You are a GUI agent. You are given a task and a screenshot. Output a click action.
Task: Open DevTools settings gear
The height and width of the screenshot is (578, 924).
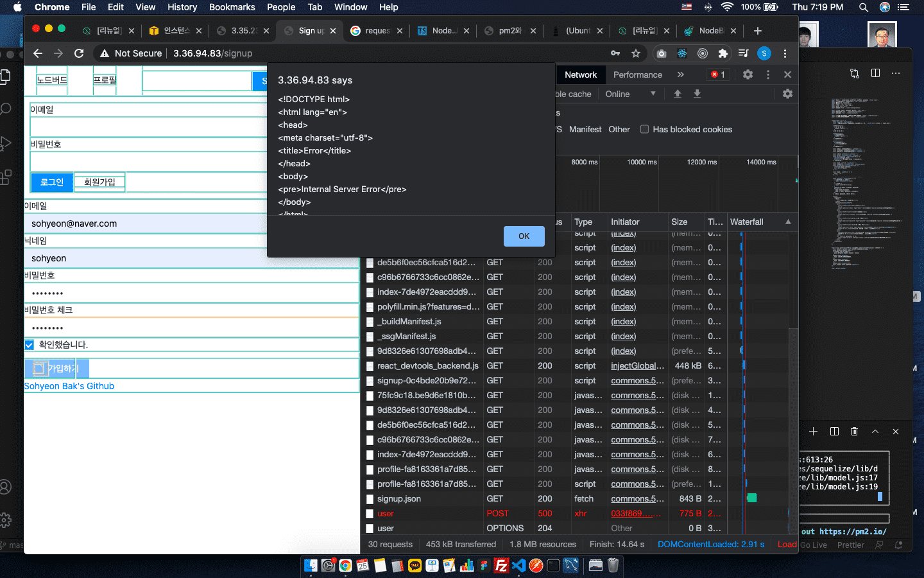point(748,74)
